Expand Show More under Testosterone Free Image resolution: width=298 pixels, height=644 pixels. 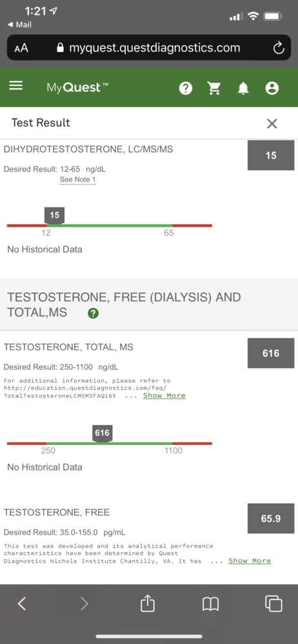coord(250,561)
